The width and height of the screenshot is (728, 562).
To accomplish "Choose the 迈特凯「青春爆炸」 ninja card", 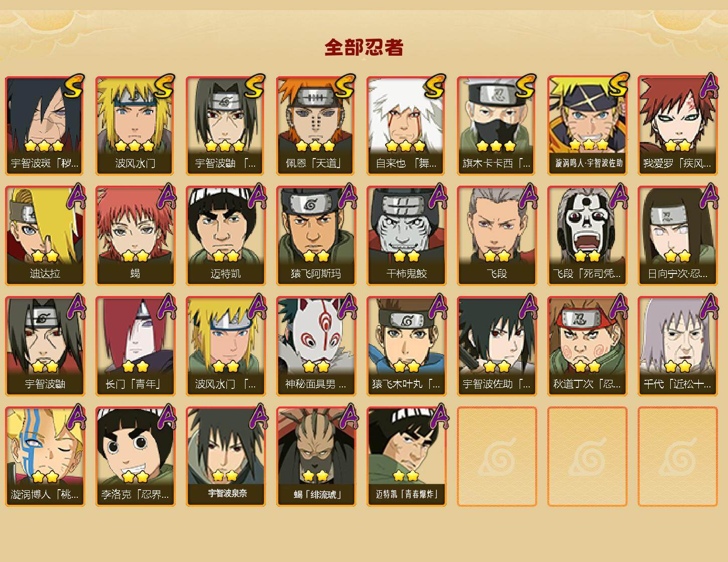I will (x=407, y=457).
